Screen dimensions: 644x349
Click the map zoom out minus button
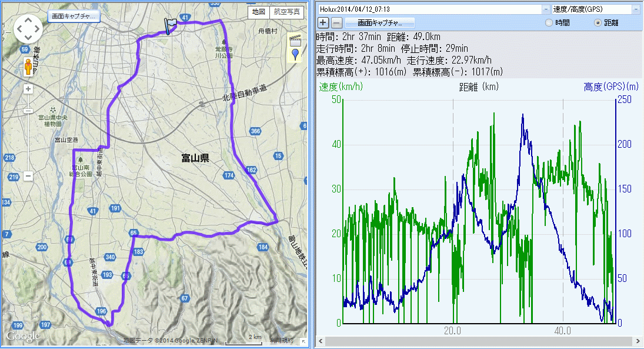[28, 176]
